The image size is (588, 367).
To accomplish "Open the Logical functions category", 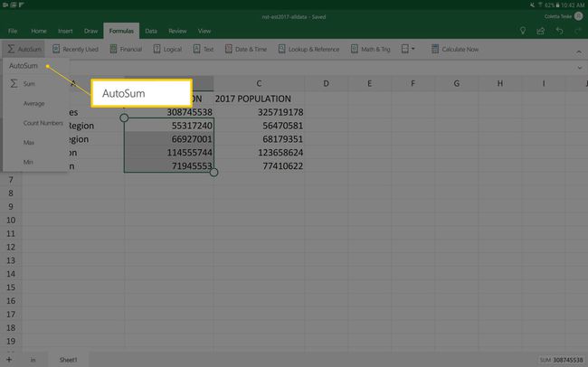I will click(167, 49).
